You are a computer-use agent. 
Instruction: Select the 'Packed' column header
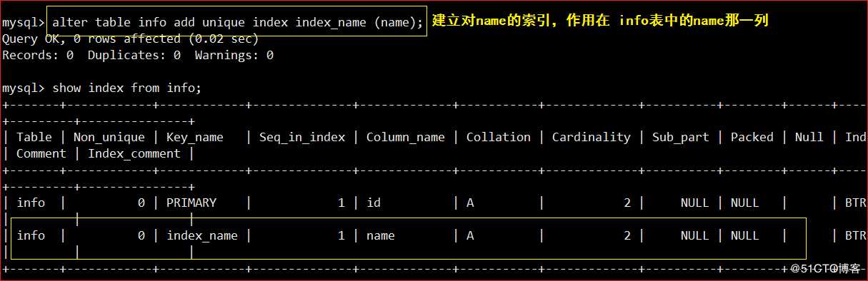[x=752, y=137]
